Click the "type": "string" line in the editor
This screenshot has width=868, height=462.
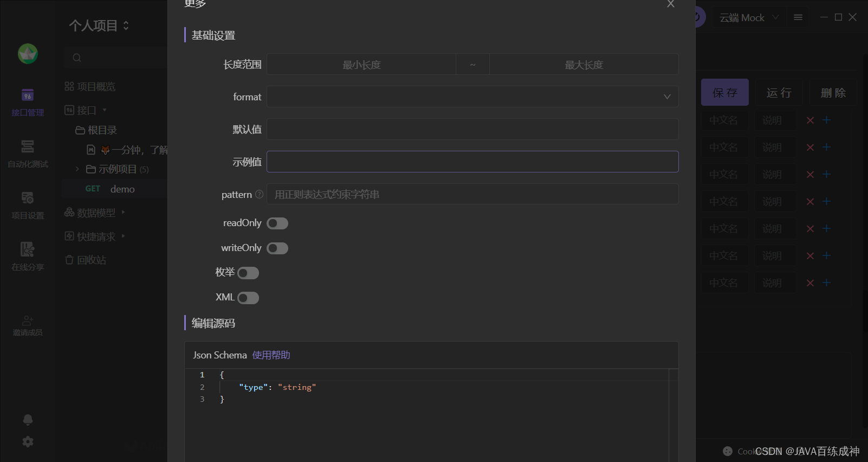click(x=277, y=387)
